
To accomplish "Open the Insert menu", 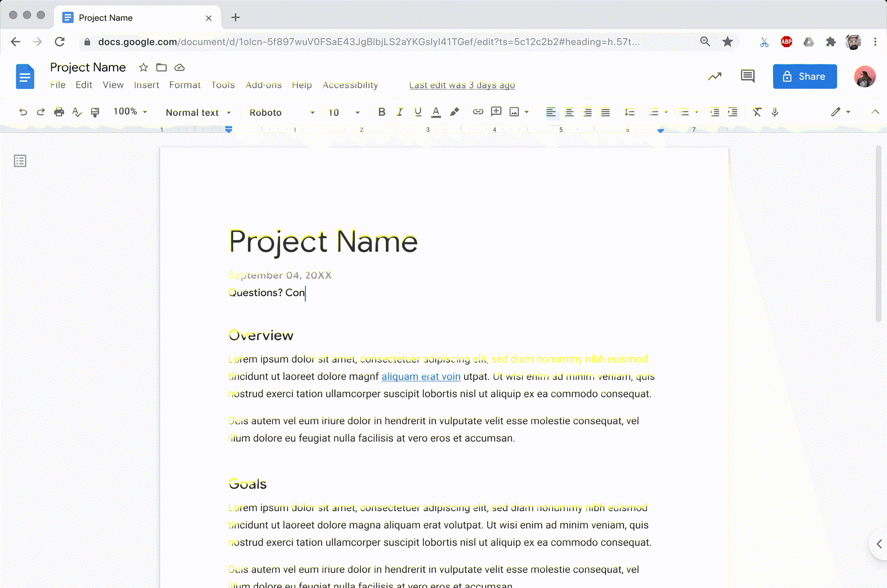I will [146, 85].
